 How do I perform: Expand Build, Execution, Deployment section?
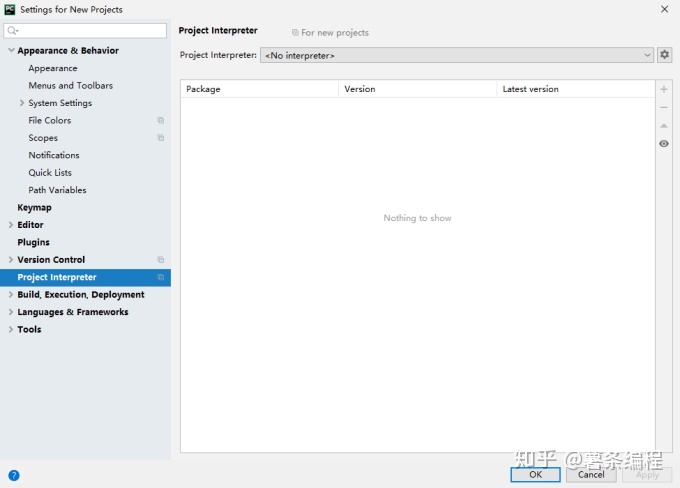click(x=11, y=295)
